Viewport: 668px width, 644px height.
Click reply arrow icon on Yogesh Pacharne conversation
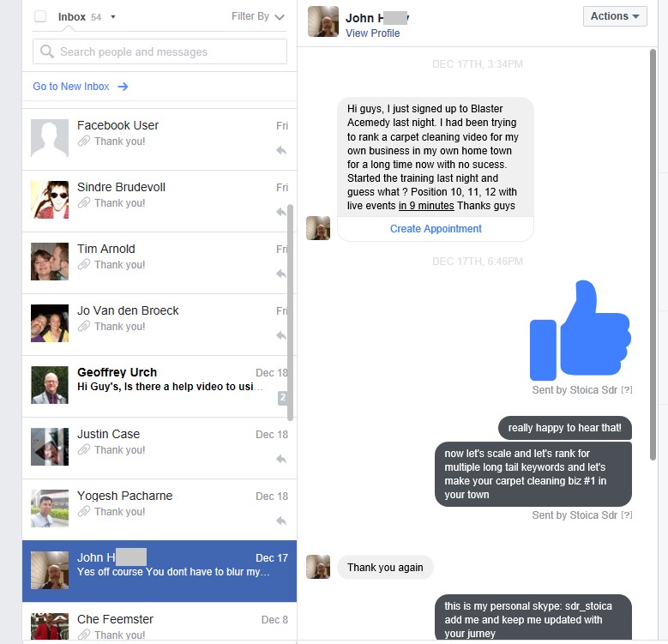tap(281, 521)
